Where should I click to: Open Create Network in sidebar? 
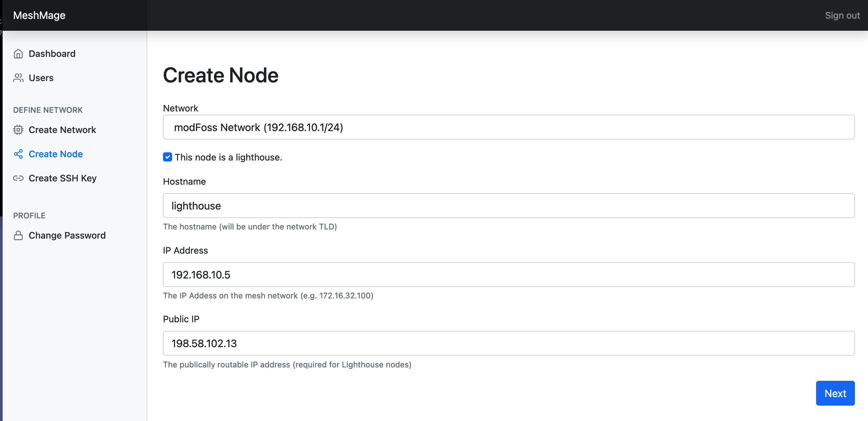click(62, 130)
